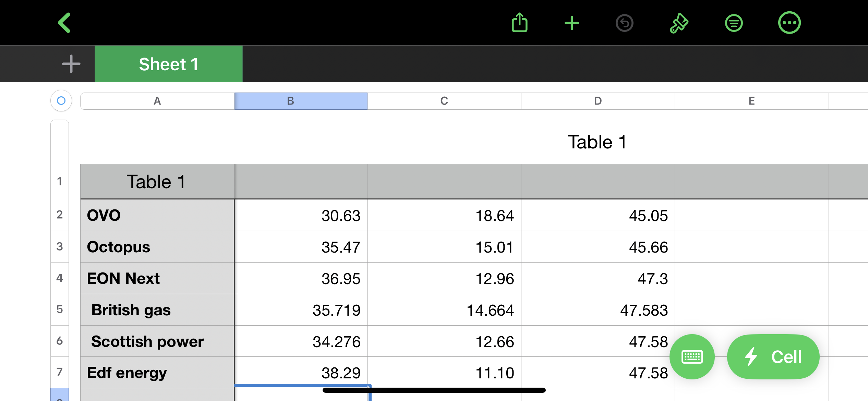Select cell with value 12.66
Image resolution: width=868 pixels, height=401 pixels.
444,341
